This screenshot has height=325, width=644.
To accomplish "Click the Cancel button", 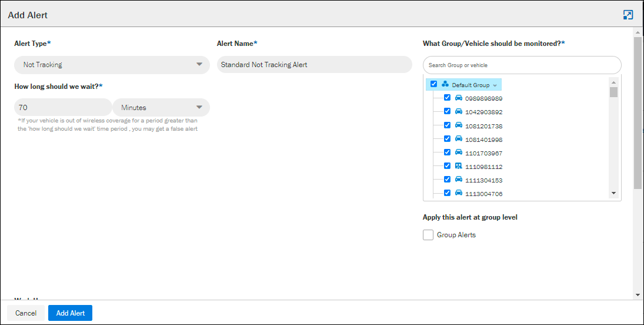I will coord(26,313).
